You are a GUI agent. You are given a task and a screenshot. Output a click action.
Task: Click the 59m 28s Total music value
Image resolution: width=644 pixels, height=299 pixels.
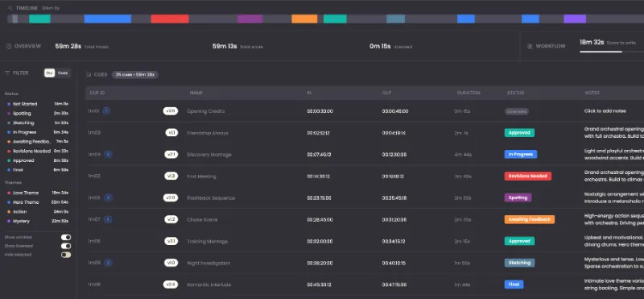68,46
